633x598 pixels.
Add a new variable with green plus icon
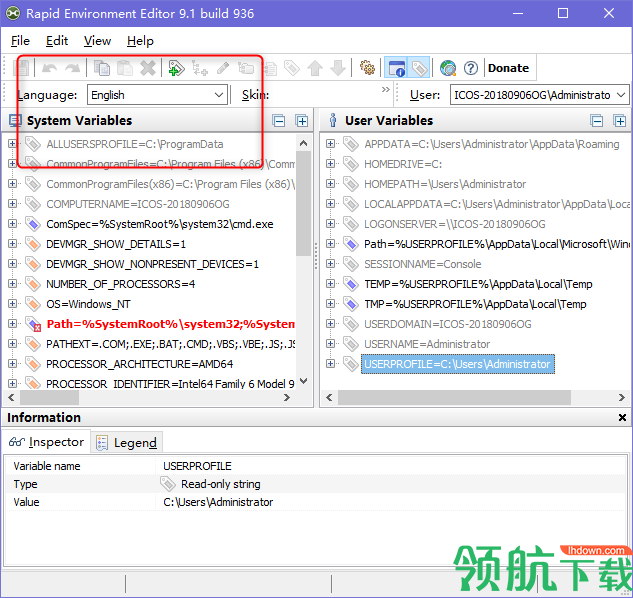tap(176, 68)
